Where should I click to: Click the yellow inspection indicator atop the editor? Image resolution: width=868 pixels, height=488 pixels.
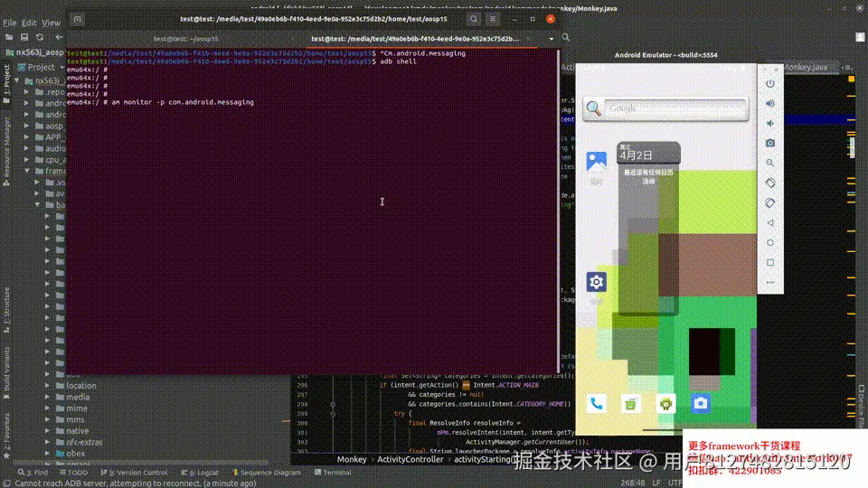852,80
